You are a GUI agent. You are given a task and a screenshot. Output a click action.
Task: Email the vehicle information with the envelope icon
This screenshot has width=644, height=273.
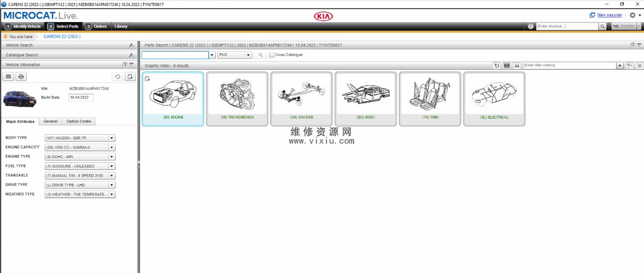(x=9, y=76)
